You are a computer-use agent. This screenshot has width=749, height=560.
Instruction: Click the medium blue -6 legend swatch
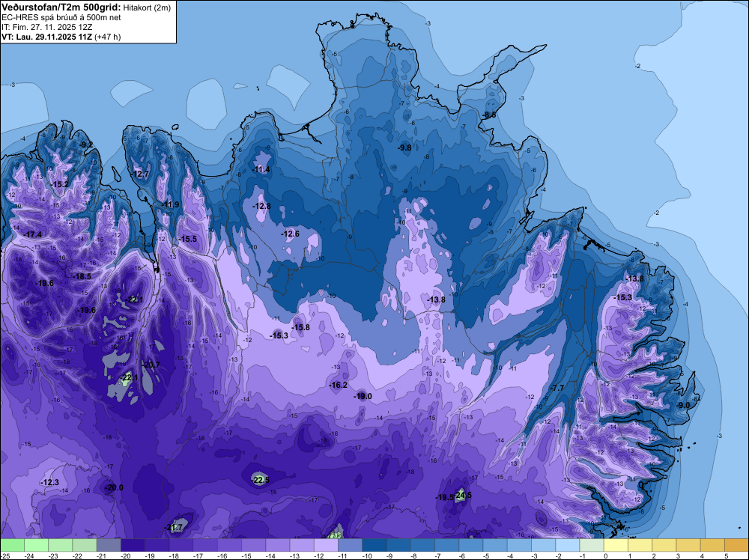click(471, 545)
